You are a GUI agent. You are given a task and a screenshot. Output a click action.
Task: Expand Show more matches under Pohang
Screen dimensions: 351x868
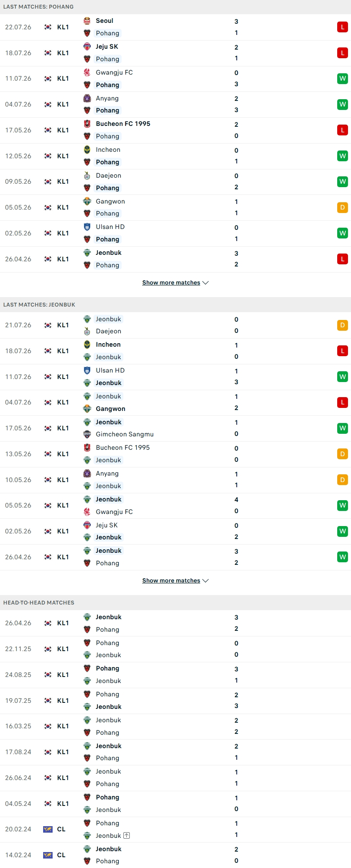click(x=175, y=283)
